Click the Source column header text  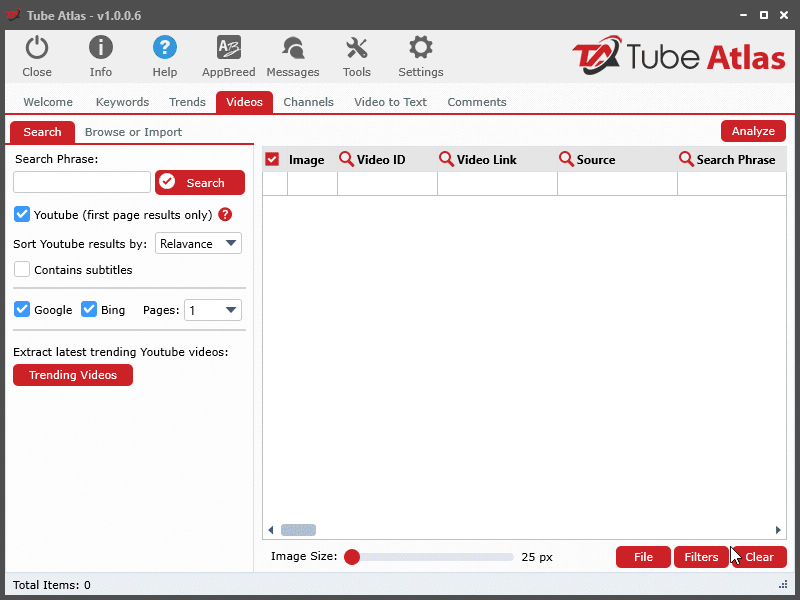595,160
